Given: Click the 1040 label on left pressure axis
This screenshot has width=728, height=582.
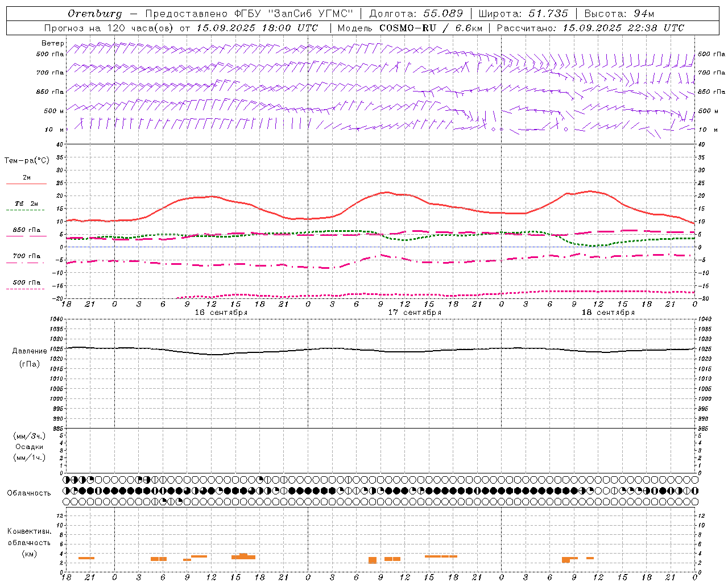Looking at the screenshot, I should click(x=56, y=319).
